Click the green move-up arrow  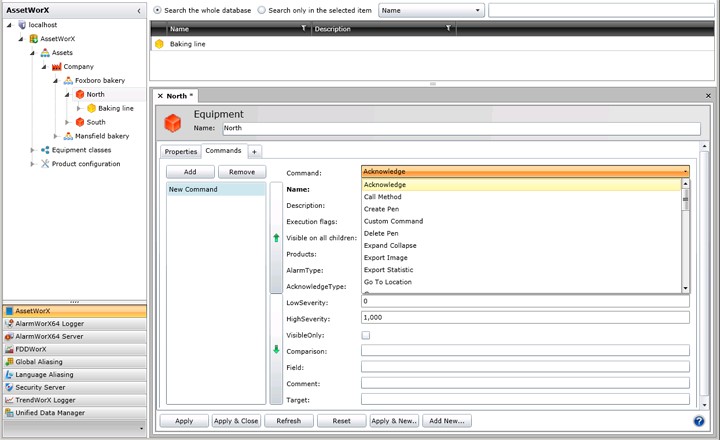click(276, 238)
